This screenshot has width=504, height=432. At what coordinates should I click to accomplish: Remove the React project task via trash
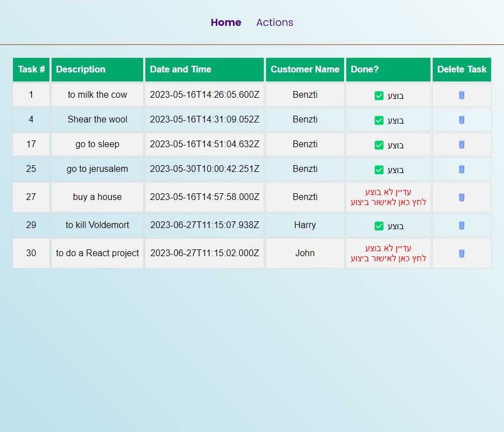pos(461,253)
